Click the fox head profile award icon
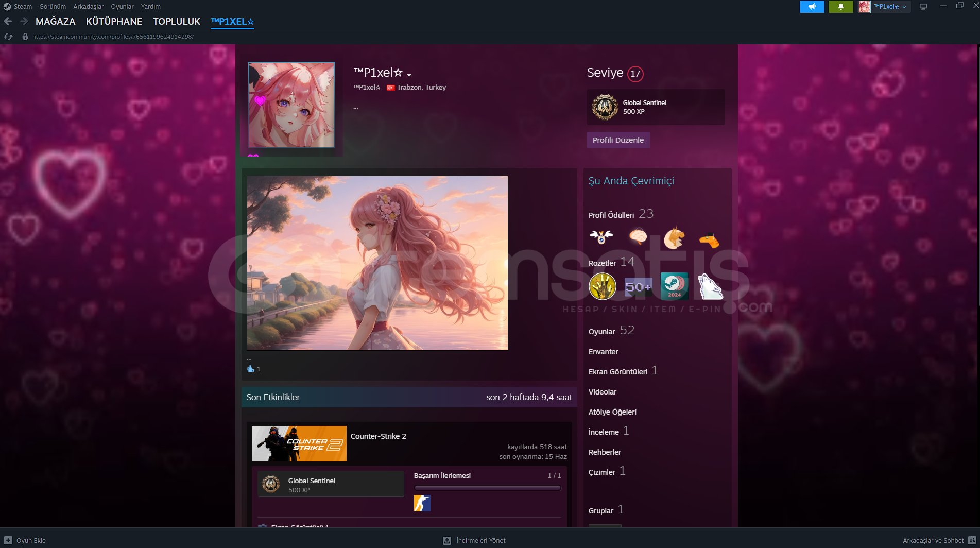The width and height of the screenshot is (980, 548). coord(674,237)
